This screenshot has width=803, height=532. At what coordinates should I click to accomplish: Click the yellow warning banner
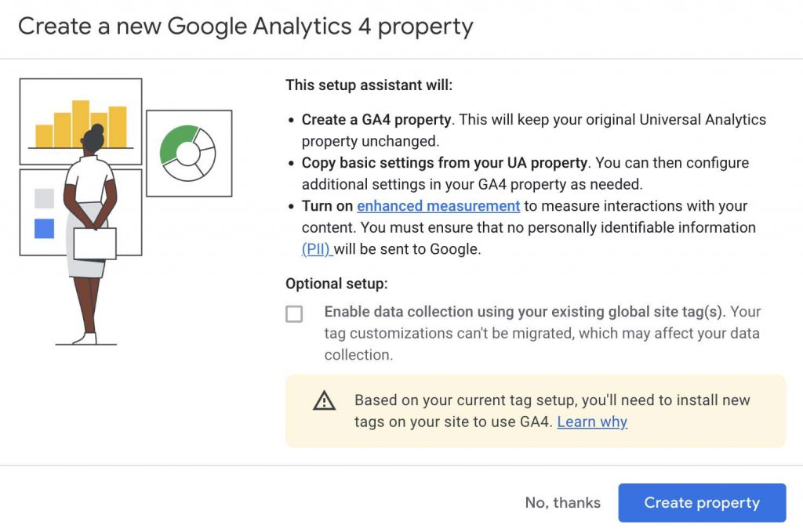coord(536,411)
